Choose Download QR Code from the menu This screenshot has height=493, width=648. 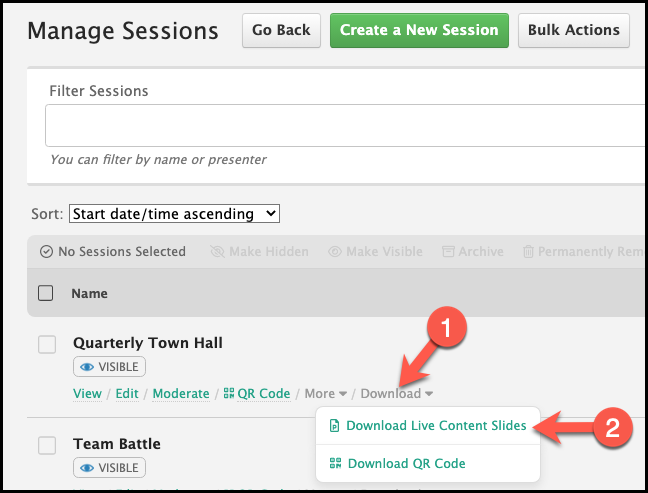(407, 463)
